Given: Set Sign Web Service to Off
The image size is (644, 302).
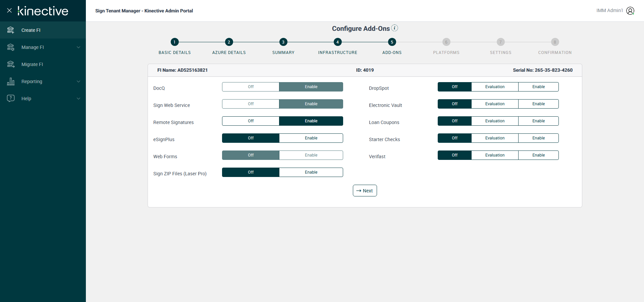Looking at the screenshot, I should (x=251, y=104).
